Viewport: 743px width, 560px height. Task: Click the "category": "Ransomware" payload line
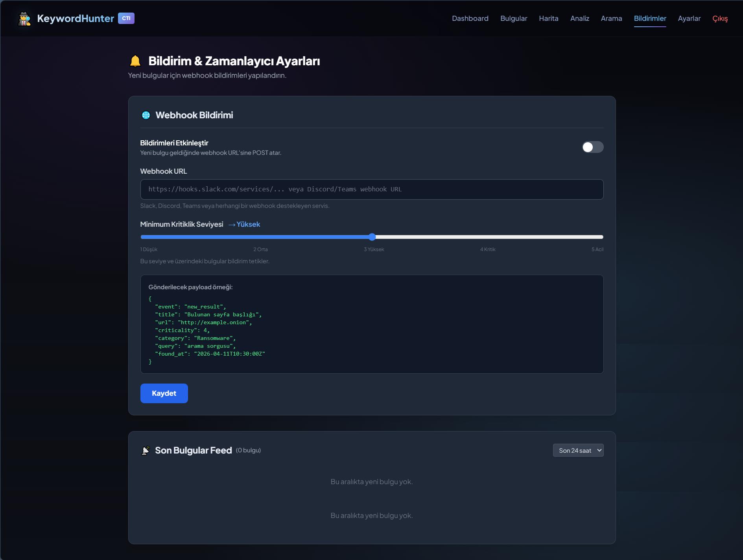click(195, 338)
